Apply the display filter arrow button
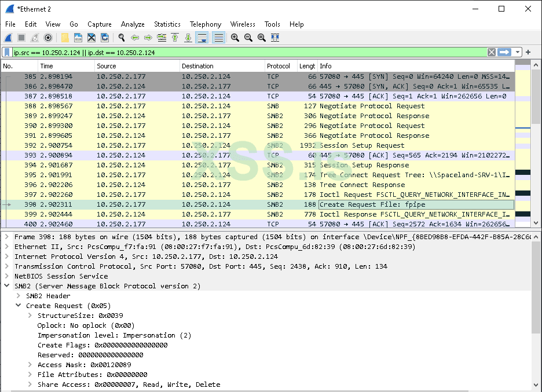542x392 pixels. click(504, 52)
